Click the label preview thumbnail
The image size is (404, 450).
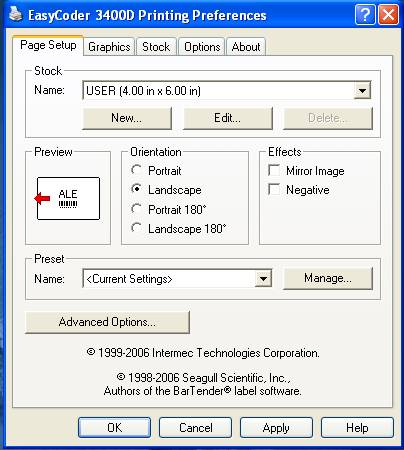[x=68, y=198]
